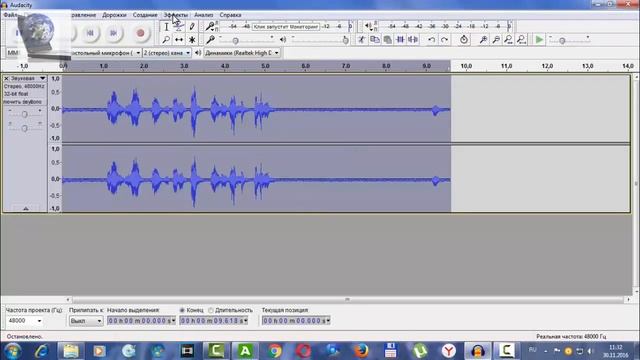The height and width of the screenshot is (360, 640).
Task: Click the Skip to Start button
Action: 90,33
